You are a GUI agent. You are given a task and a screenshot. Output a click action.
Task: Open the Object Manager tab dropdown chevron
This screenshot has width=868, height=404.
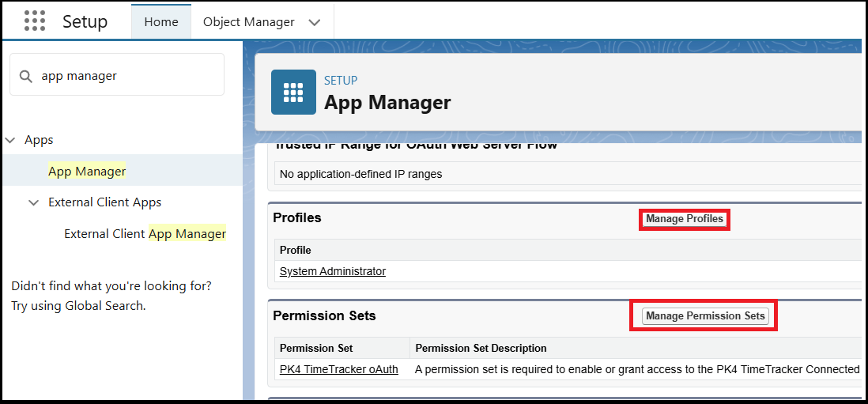315,22
